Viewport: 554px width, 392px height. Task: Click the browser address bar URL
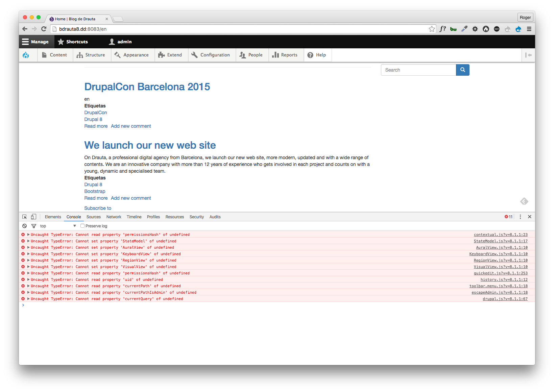[x=83, y=29]
